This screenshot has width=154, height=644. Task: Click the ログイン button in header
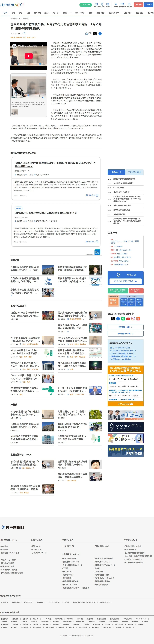[x=149, y=5]
